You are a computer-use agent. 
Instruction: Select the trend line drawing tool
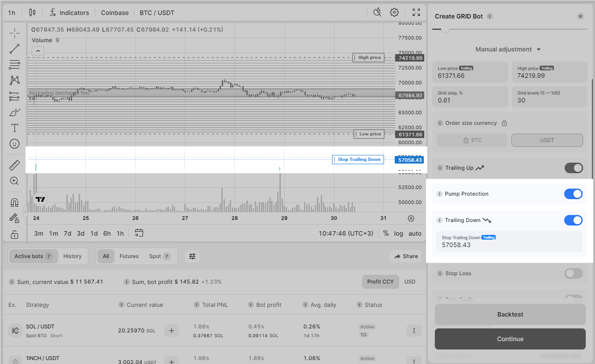[x=15, y=49]
